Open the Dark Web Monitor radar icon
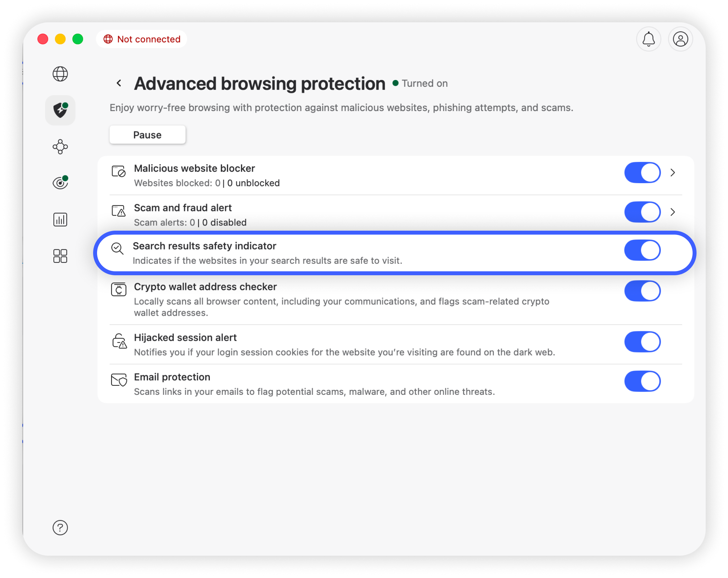728x578 pixels. [60, 183]
